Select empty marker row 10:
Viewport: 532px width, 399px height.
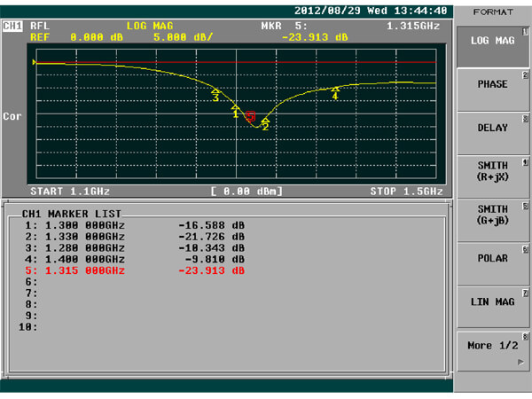[28, 327]
